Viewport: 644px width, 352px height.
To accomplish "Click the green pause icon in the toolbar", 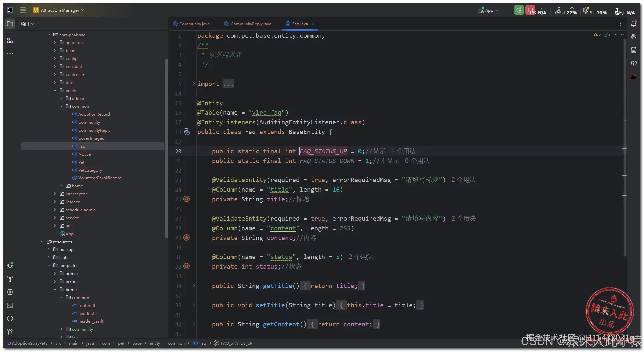I will click(x=508, y=10).
